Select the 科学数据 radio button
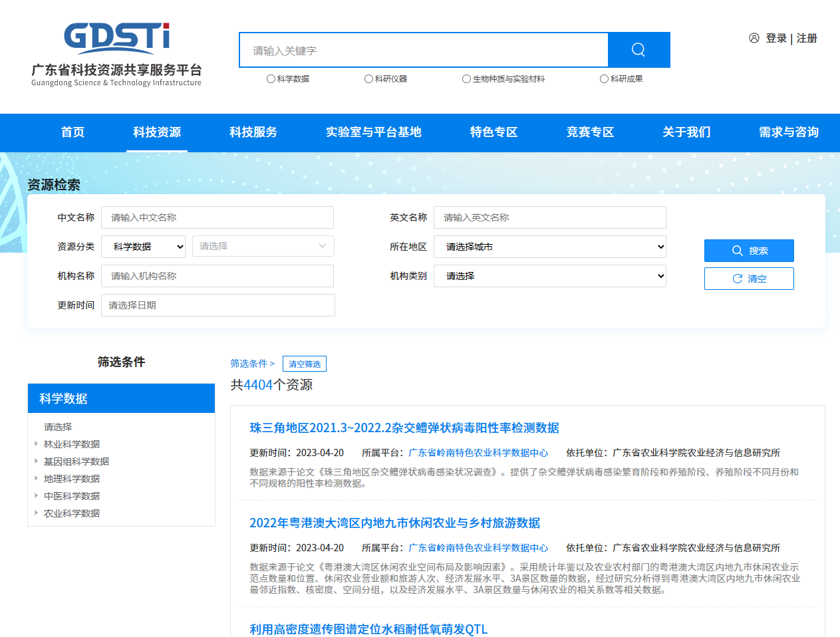This screenshot has width=840, height=637. (271, 79)
